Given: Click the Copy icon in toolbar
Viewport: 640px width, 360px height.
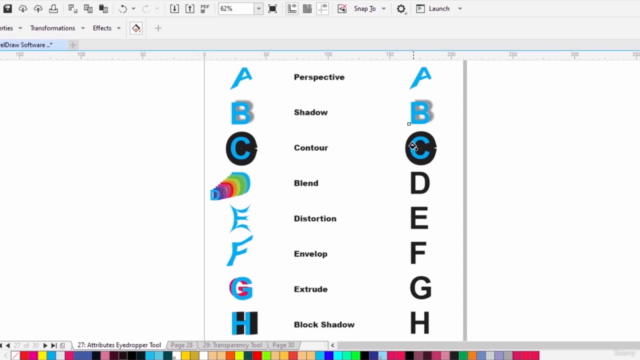Looking at the screenshot, I should [88, 9].
